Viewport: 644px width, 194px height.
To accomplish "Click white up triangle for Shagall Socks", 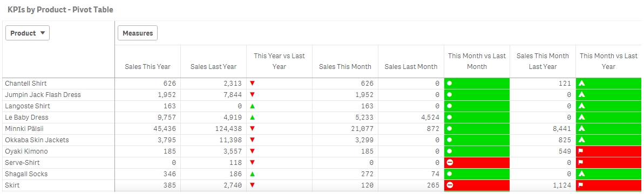I will pyautogui.click(x=581, y=174).
